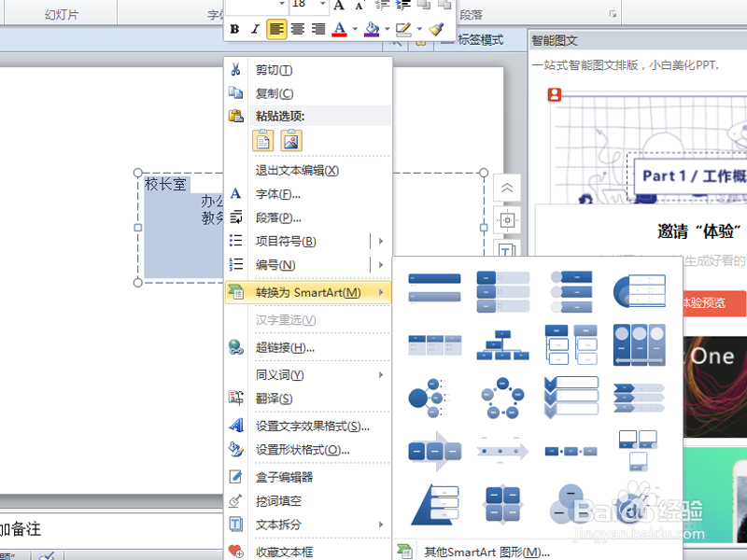Select the Vertical Bullet List SmartArt layout

[434, 289]
